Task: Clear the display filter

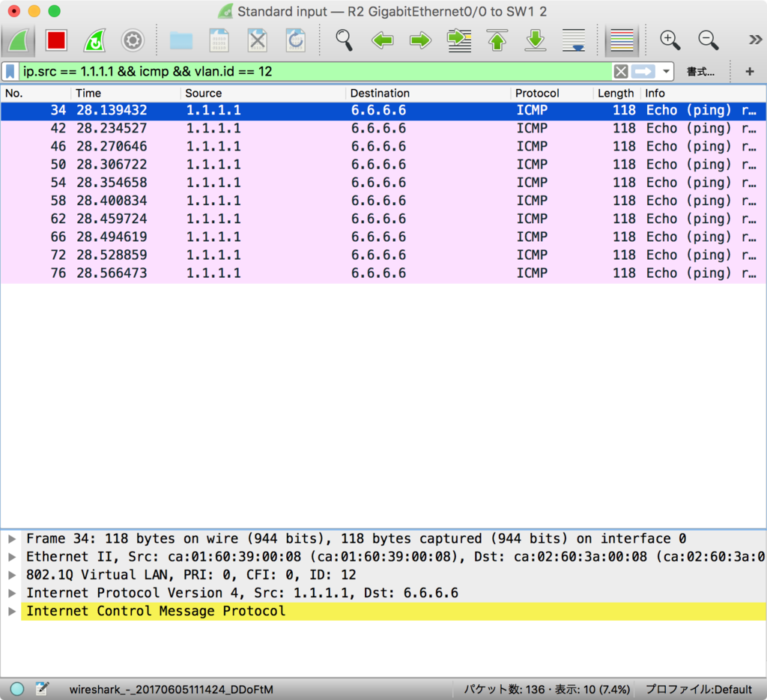Action: coord(621,72)
